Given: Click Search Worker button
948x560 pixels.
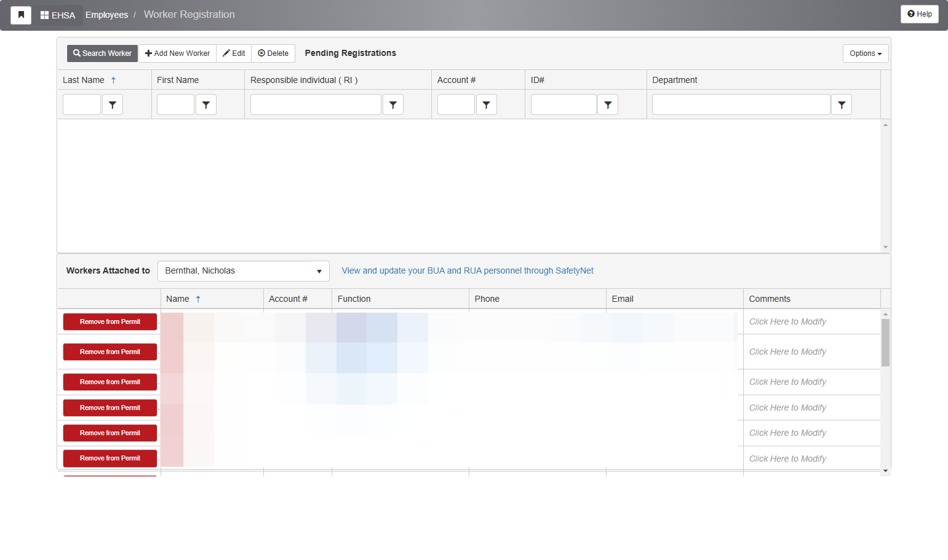Looking at the screenshot, I should (102, 53).
